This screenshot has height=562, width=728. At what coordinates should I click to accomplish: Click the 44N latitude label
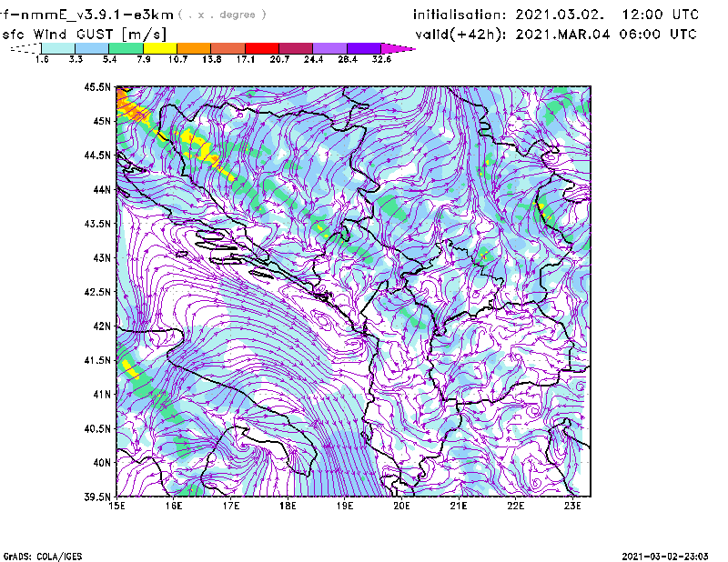pos(102,189)
